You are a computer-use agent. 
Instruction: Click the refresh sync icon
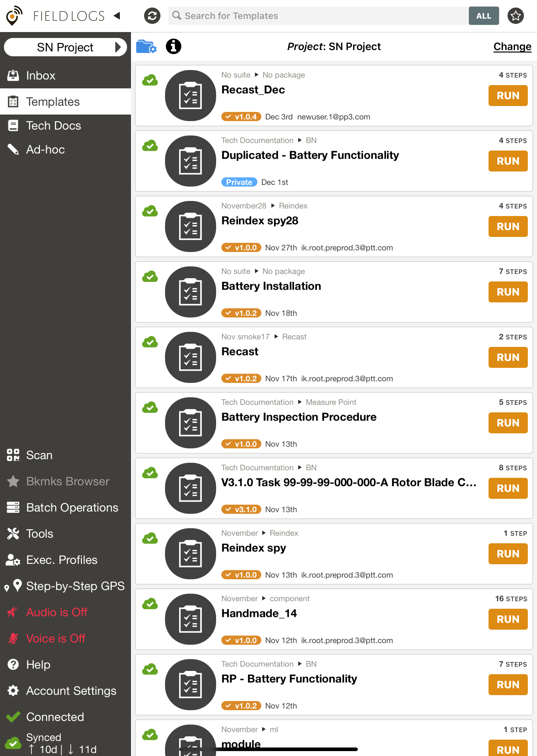[152, 15]
